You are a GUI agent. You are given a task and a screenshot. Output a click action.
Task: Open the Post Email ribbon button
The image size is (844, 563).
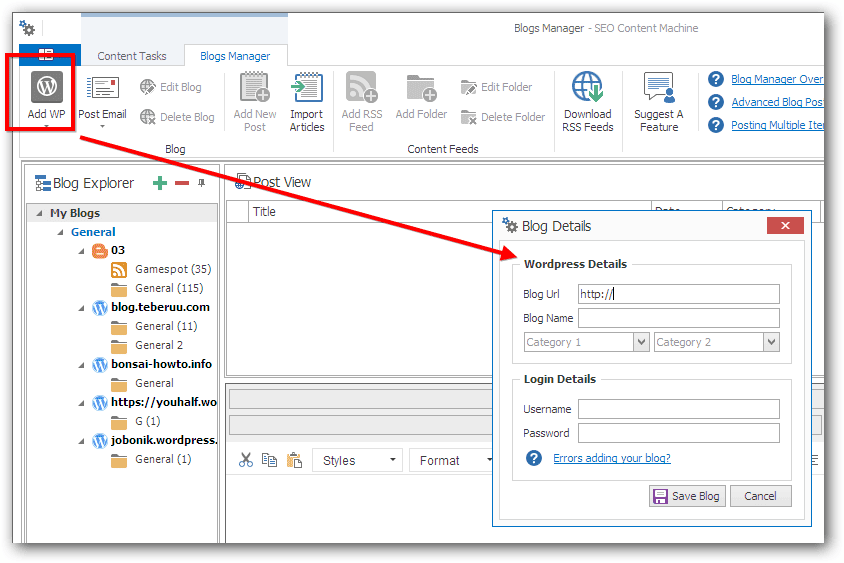point(102,101)
